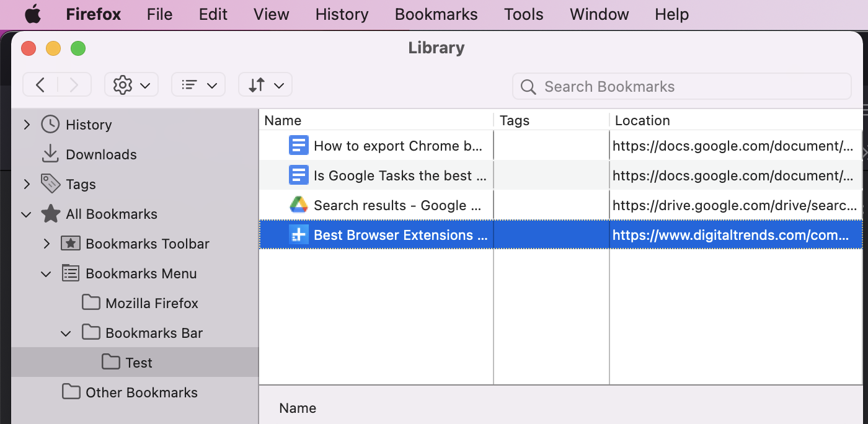The image size is (868, 424).
Task: Click the drive.google.com location cell
Action: pyautogui.click(x=736, y=205)
